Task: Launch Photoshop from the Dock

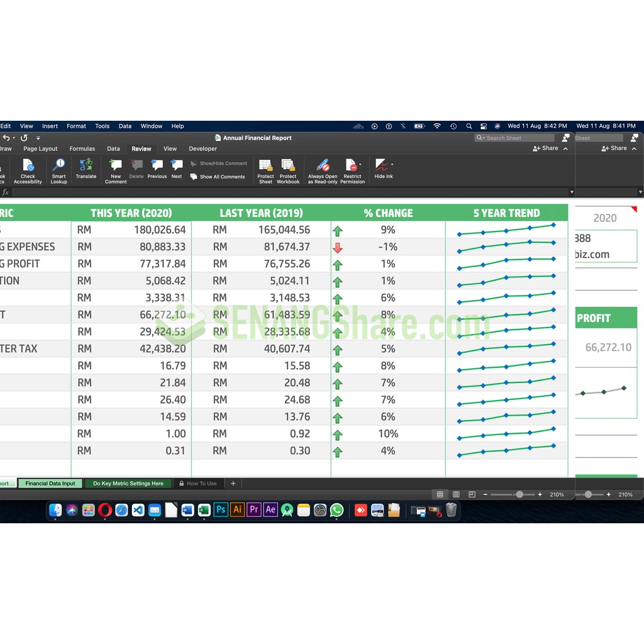Action: tap(221, 510)
